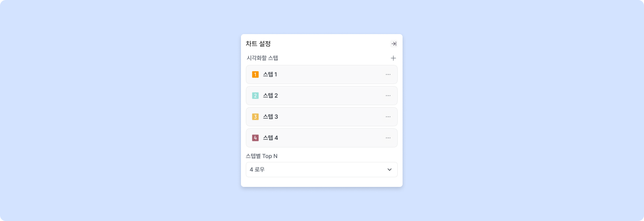
Task: Click the ellipsis icon on 스텝 4
Action: [x=388, y=138]
